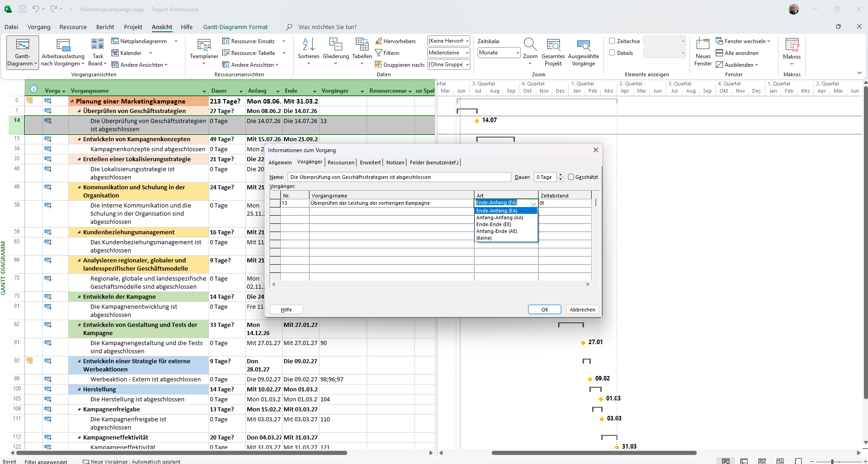
Task: Increase Dauer with the up spinner
Action: click(x=561, y=175)
